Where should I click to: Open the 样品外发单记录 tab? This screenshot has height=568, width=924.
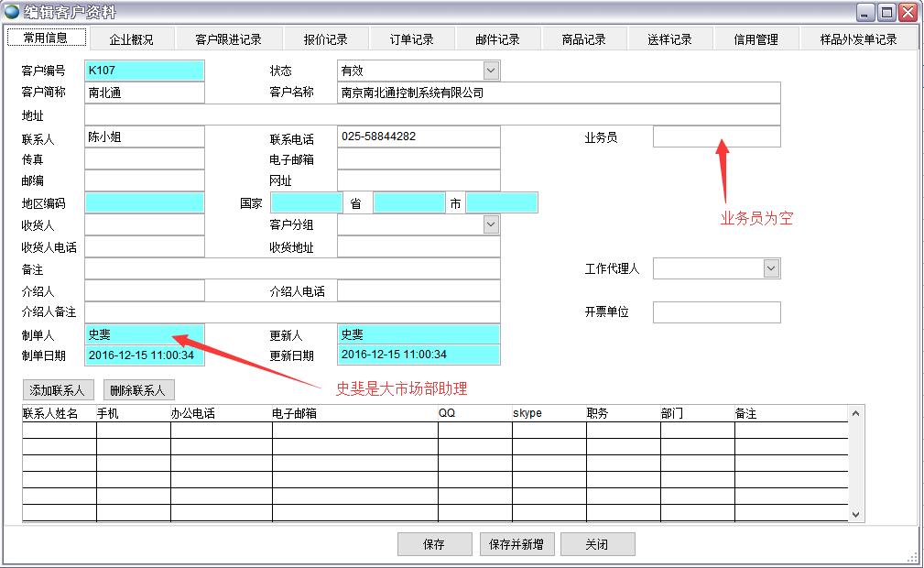(x=860, y=39)
